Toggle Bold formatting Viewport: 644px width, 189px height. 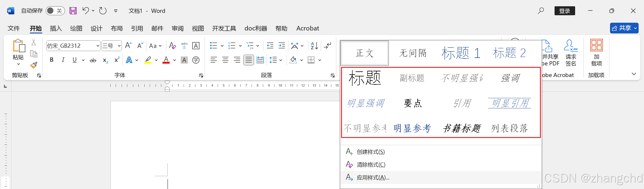pyautogui.click(x=52, y=60)
